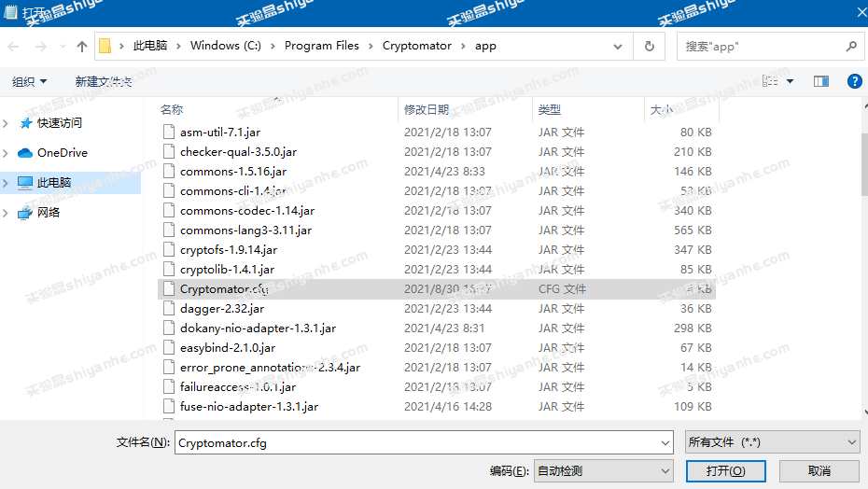Open help with the question mark icon
Screen dimensions: 868x489
[x=854, y=81]
